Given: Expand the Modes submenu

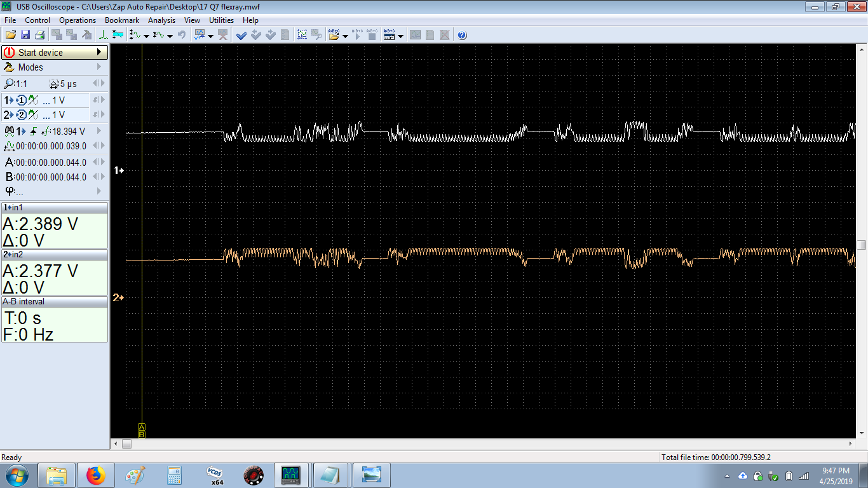Looking at the screenshot, I should [99, 67].
